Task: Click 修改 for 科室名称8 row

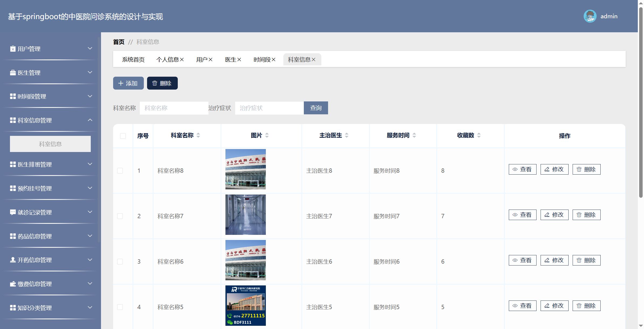Action: tap(554, 169)
